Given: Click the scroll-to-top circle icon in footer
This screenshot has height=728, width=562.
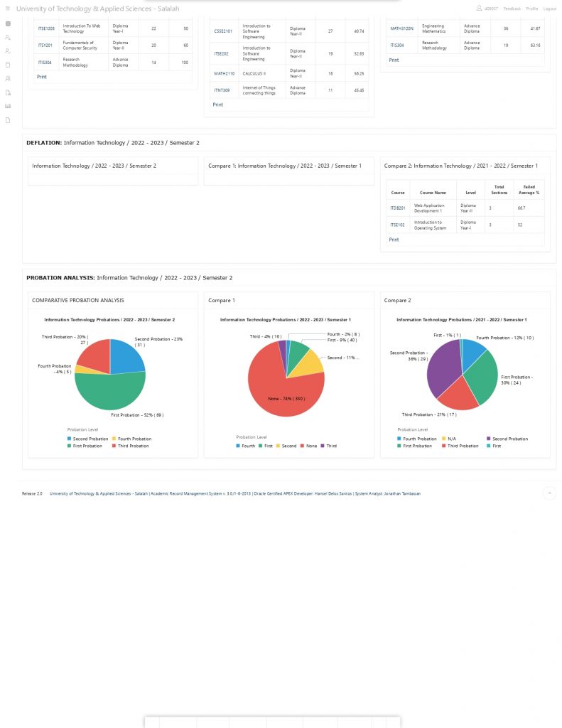Looking at the screenshot, I should 549,493.
